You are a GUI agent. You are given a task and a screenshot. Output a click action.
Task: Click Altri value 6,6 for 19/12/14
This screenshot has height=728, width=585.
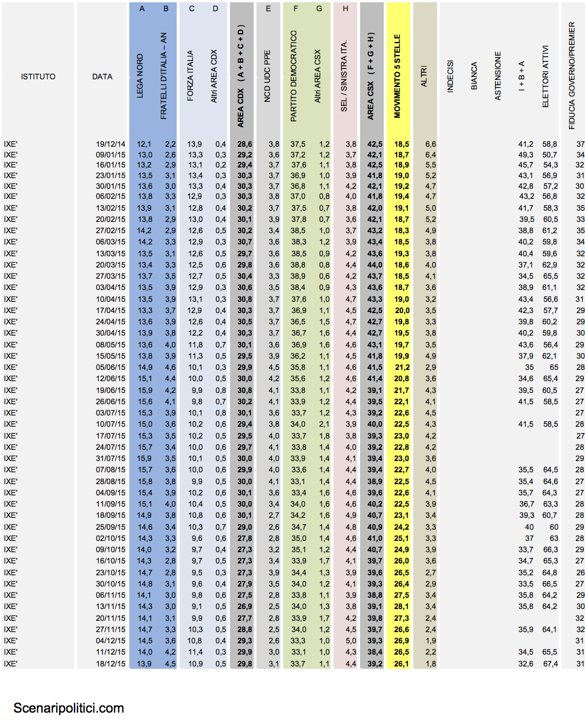[430, 144]
